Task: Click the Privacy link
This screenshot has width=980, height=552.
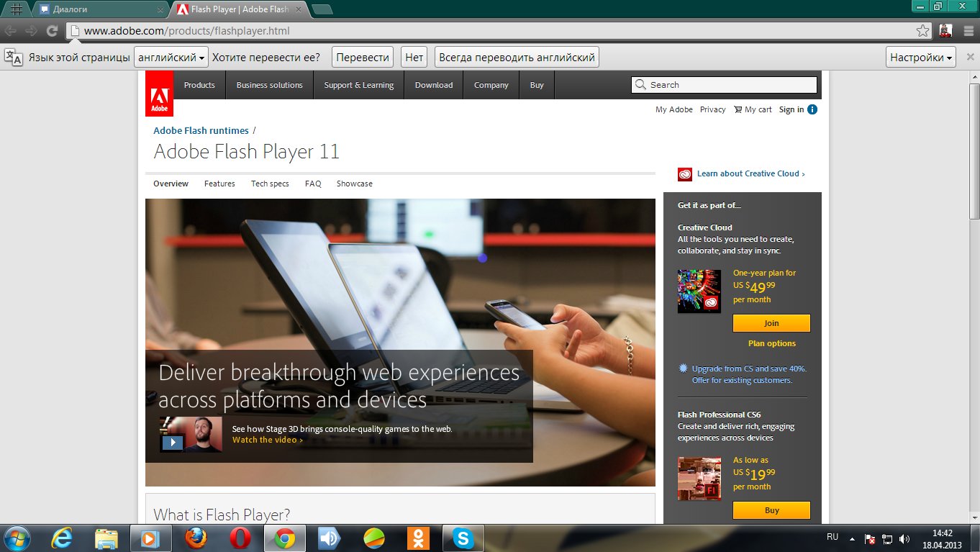Action: click(x=712, y=109)
